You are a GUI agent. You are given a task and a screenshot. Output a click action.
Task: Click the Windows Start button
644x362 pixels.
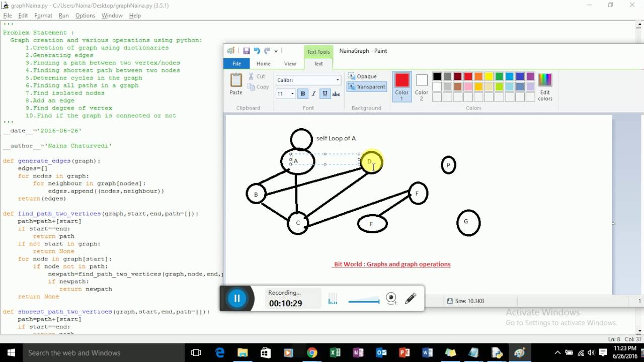(11, 352)
